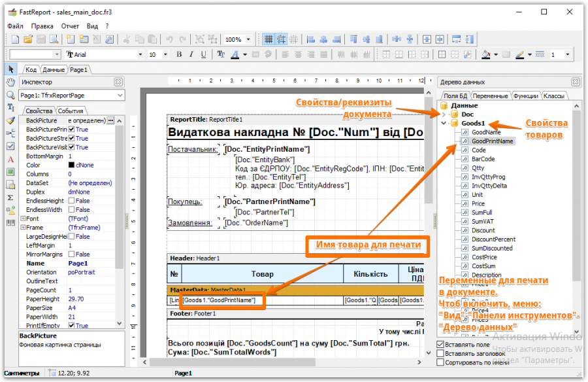Enable LargeDesignHeight checkbox
The width and height of the screenshot is (588, 382).
pos(71,236)
